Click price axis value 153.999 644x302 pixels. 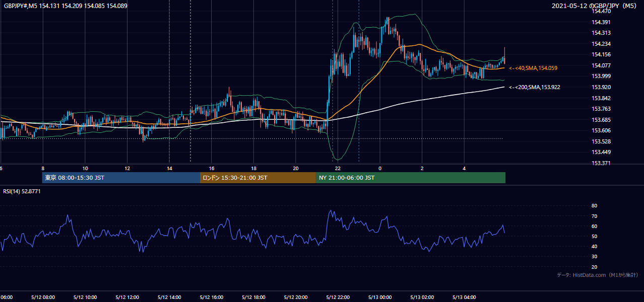[x=602, y=77]
